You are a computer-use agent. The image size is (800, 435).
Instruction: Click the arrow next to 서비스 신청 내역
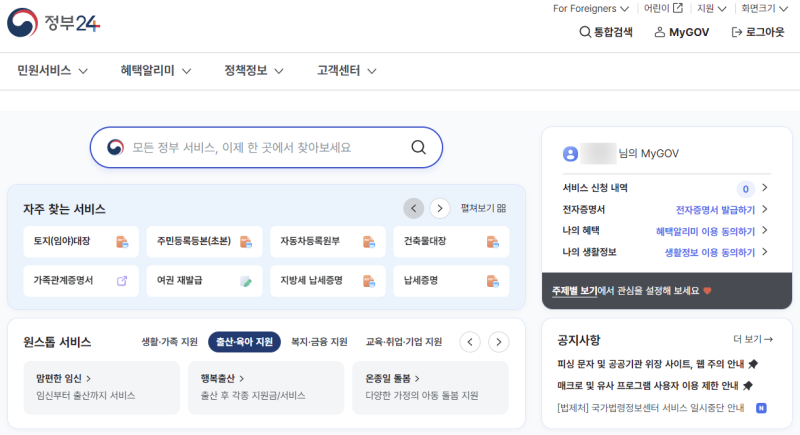[765, 188]
